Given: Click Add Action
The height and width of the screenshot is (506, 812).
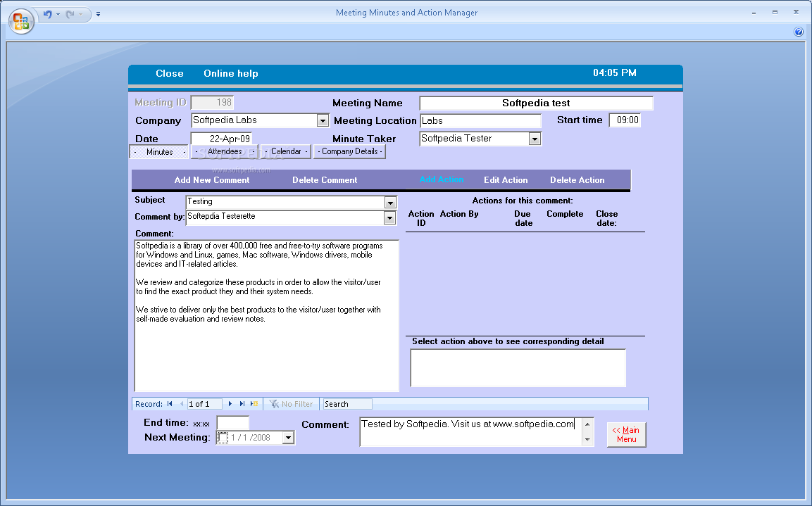Looking at the screenshot, I should click(x=442, y=179).
